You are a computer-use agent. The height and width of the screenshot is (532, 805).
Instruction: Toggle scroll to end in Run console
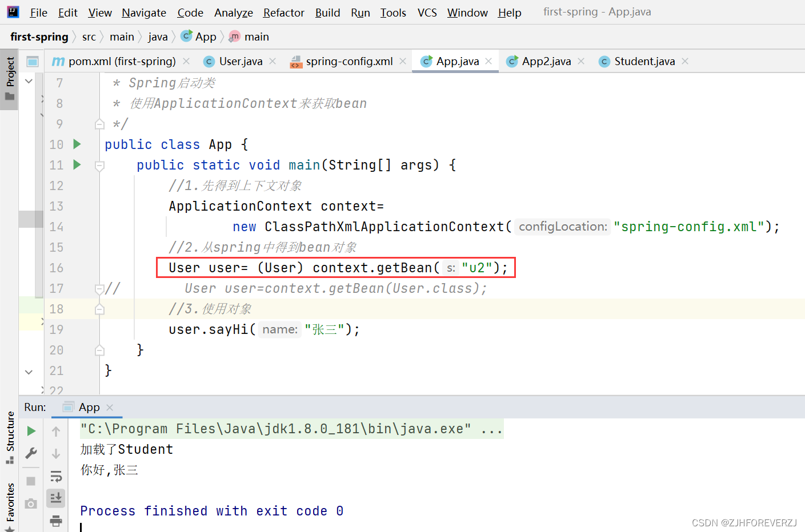tap(56, 498)
